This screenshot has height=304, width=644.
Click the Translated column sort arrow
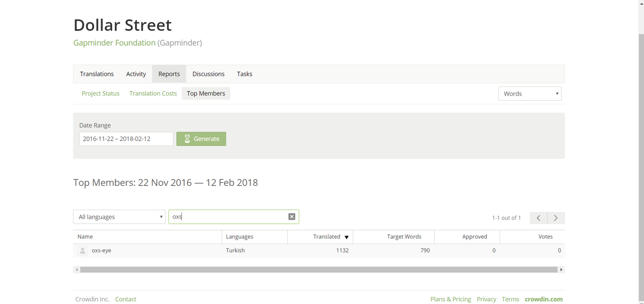[x=347, y=237]
